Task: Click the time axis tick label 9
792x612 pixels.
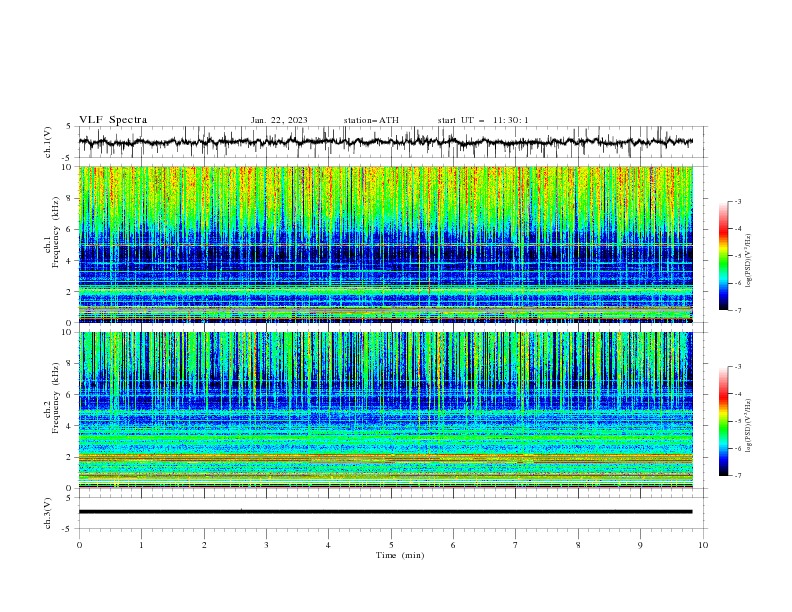Action: [x=640, y=545]
